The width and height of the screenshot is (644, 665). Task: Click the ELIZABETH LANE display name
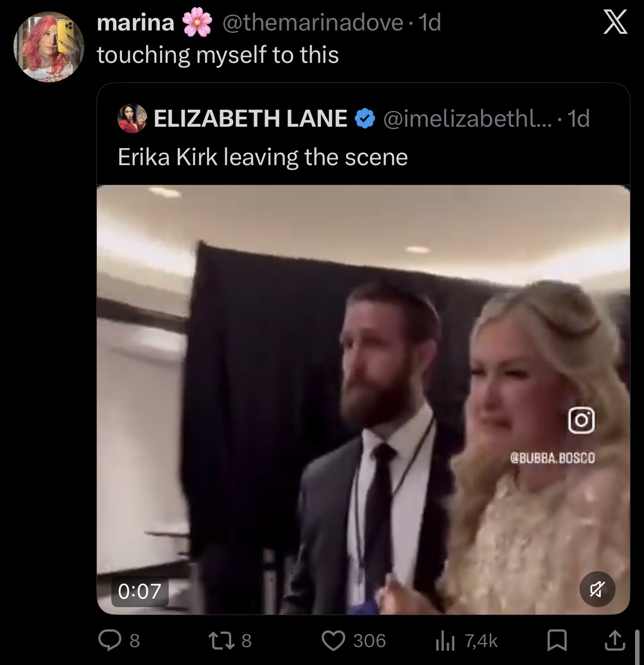tap(251, 119)
